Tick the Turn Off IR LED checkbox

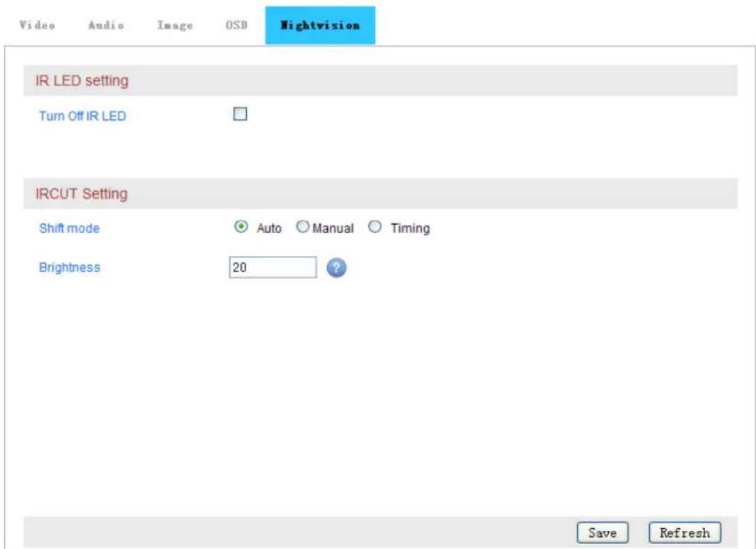240,114
